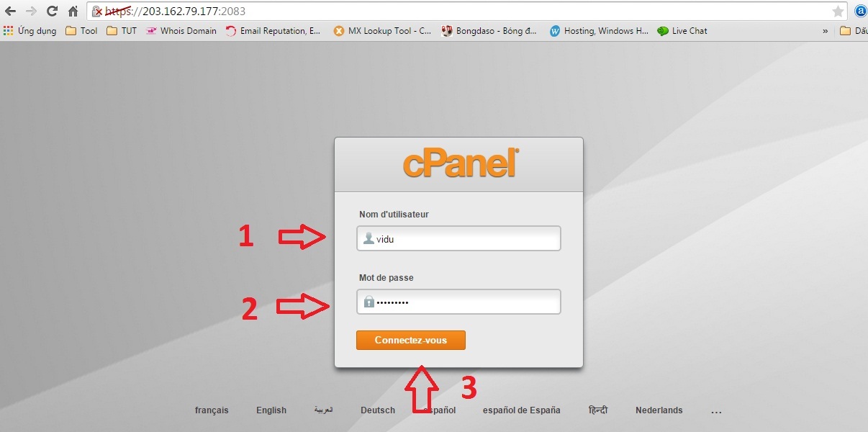Open the Tool bookmark folder
The image size is (868, 432).
coord(81,31)
